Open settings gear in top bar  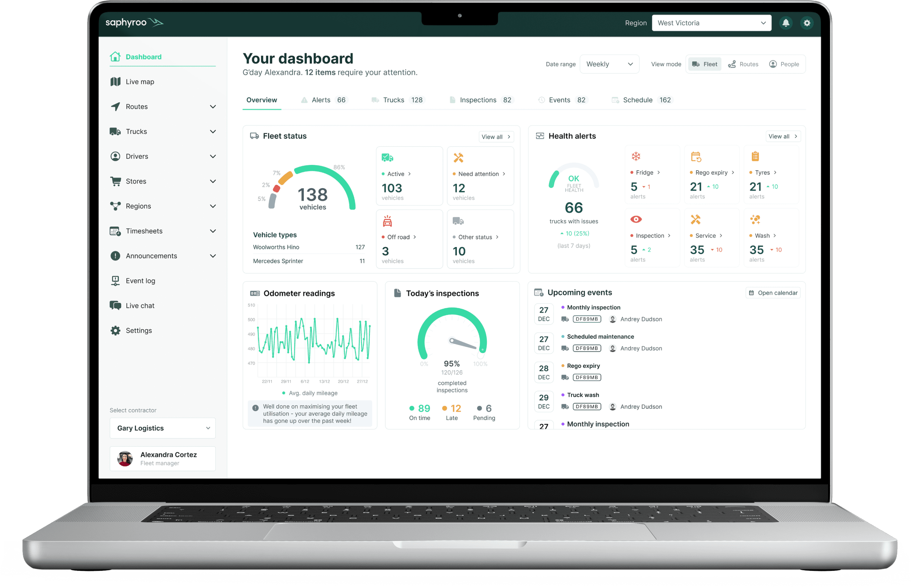click(x=806, y=23)
